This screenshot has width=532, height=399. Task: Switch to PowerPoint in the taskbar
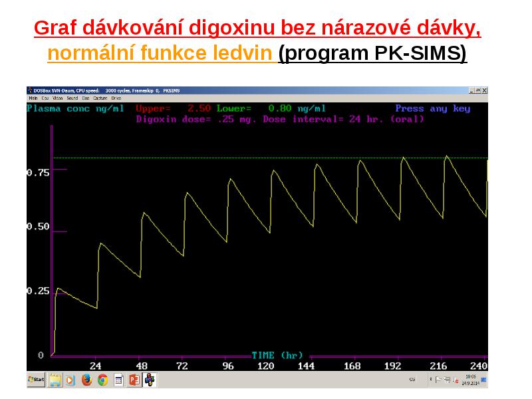[134, 380]
